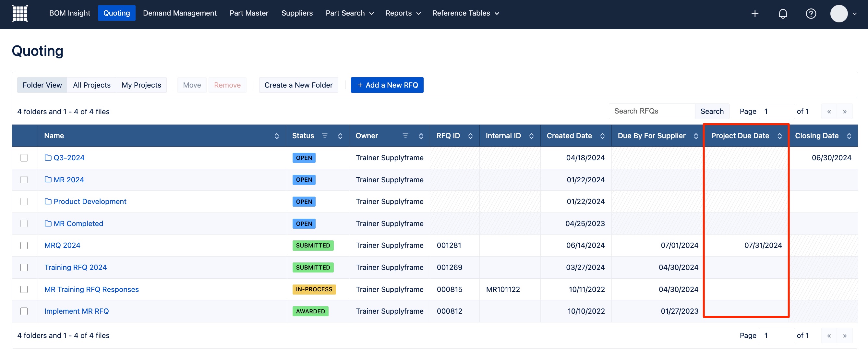
Task: Check the Implement MR RFQ checkbox
Action: click(x=24, y=311)
